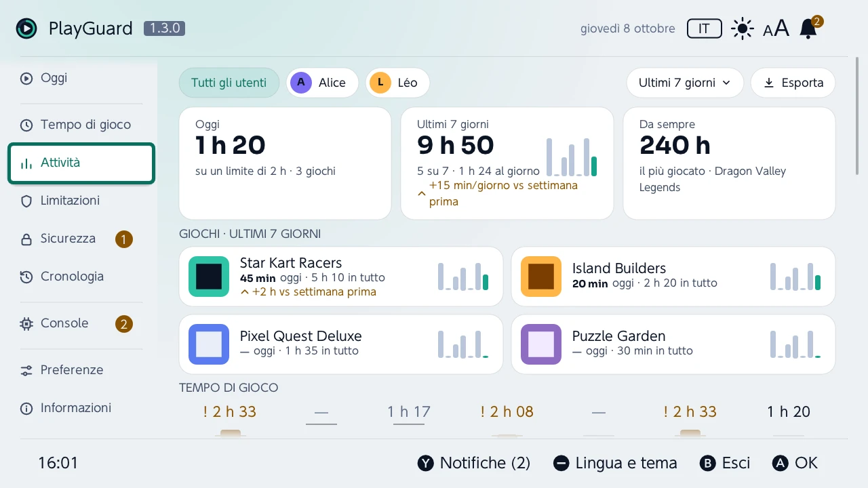This screenshot has height=488, width=868.
Task: Toggle the light theme sun icon
Action: point(743,28)
